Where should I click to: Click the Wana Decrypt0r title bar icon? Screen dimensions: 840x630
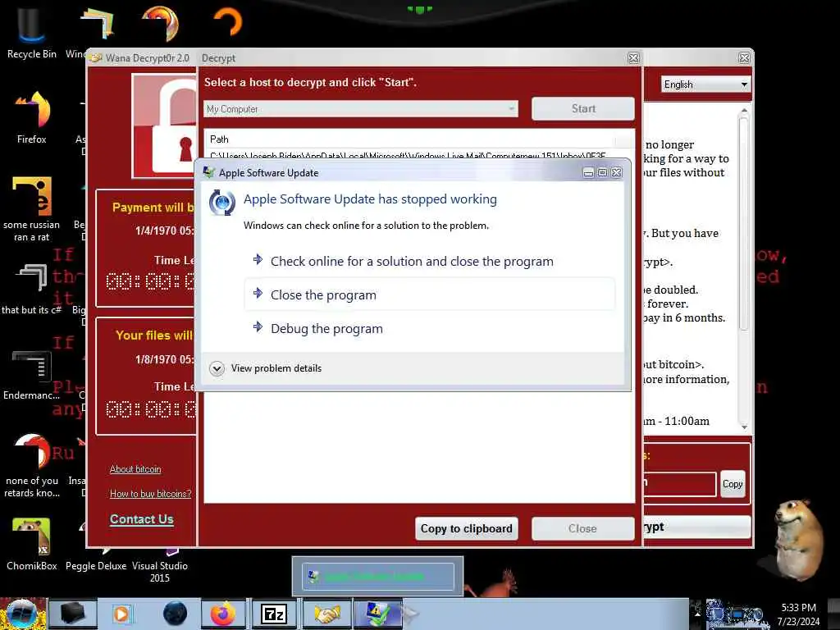click(96, 58)
